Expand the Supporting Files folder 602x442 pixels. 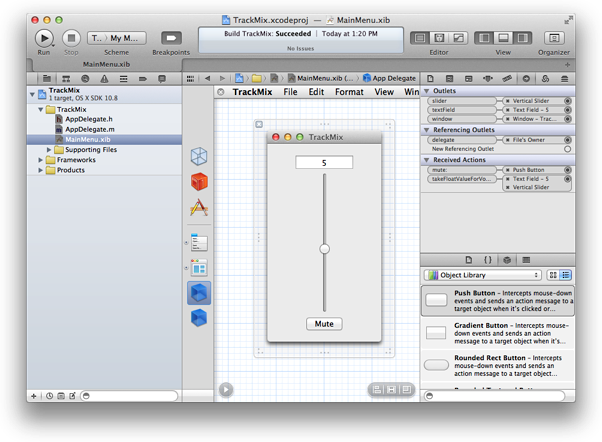tap(49, 149)
